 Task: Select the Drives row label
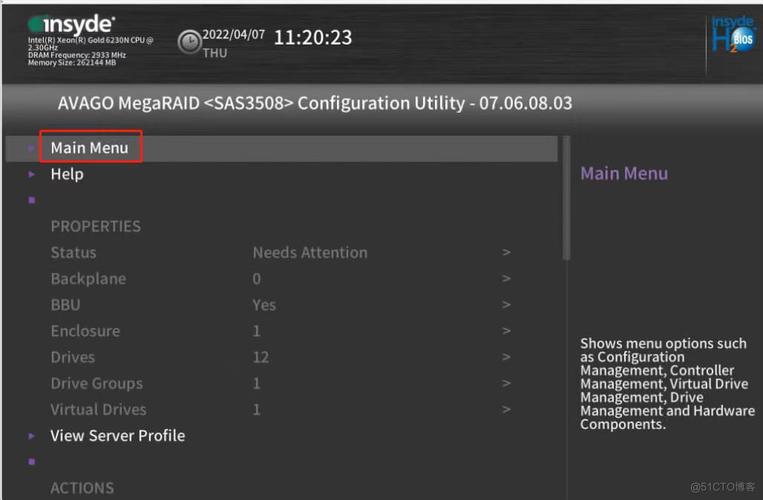click(x=73, y=357)
